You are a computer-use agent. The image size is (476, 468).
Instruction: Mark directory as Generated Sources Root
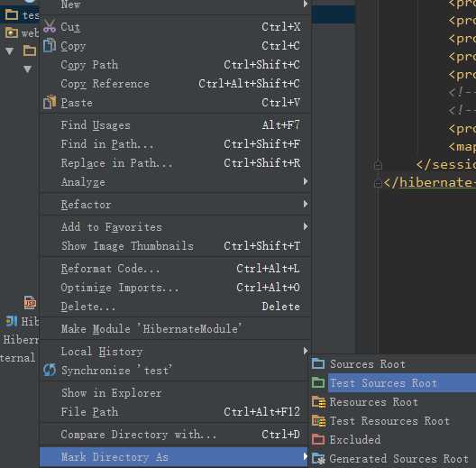click(393, 458)
